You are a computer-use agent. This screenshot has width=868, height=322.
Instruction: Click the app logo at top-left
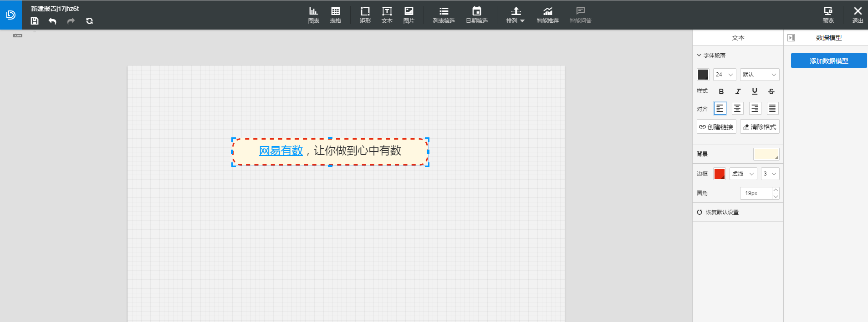[10, 15]
